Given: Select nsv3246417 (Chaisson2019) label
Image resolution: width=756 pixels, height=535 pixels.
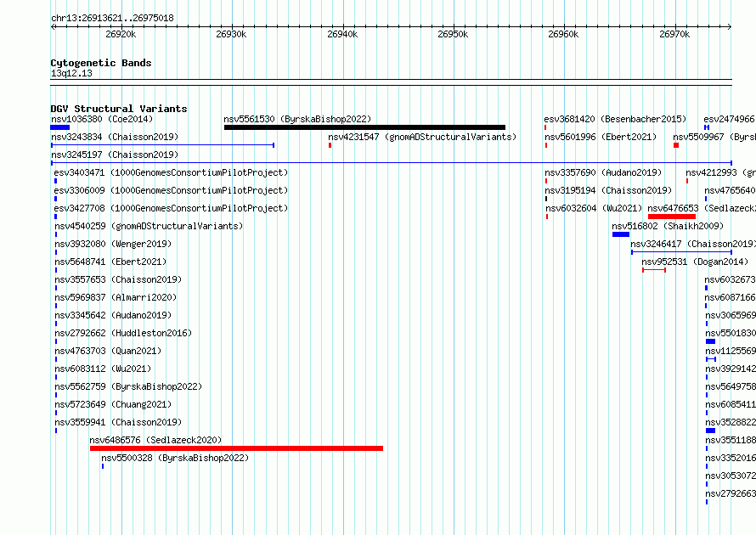Looking at the screenshot, I should coord(693,244).
